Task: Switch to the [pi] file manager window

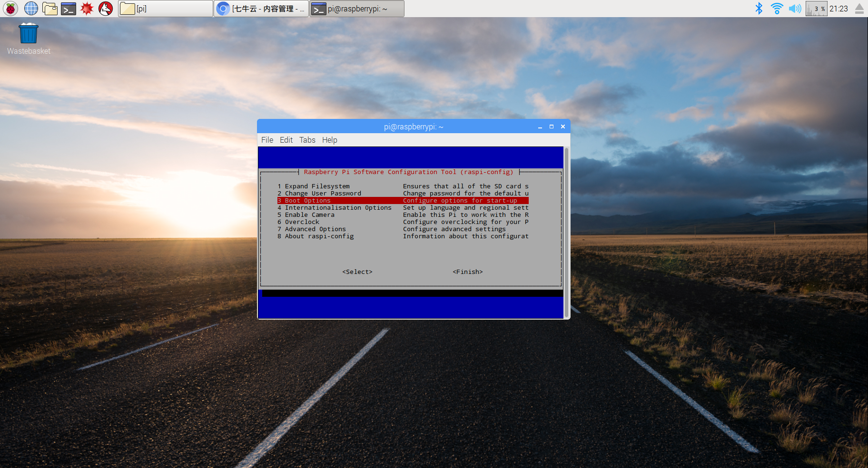Action: tap(165, 9)
